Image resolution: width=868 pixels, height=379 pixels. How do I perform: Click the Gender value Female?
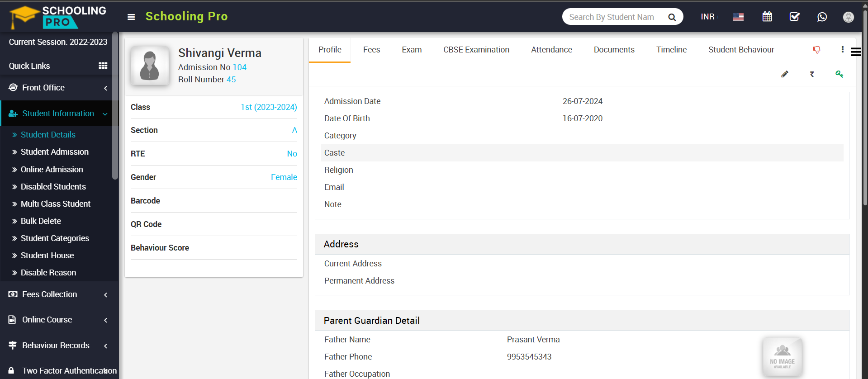(284, 177)
